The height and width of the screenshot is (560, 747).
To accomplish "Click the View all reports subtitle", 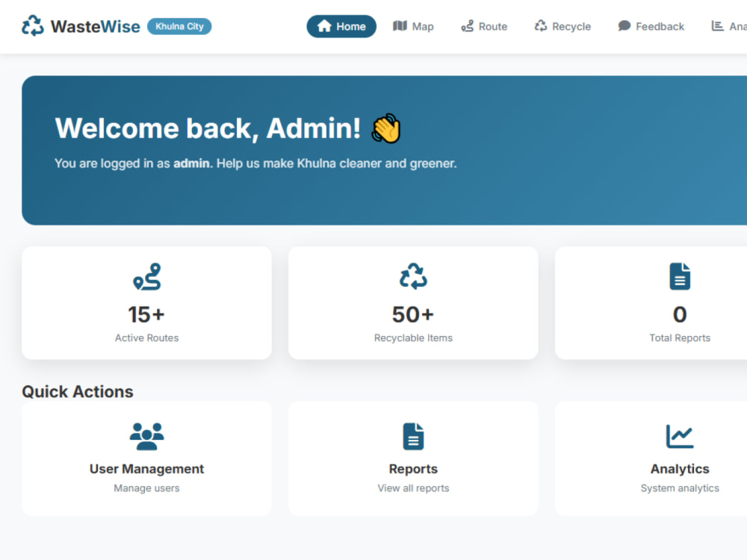I will point(413,488).
